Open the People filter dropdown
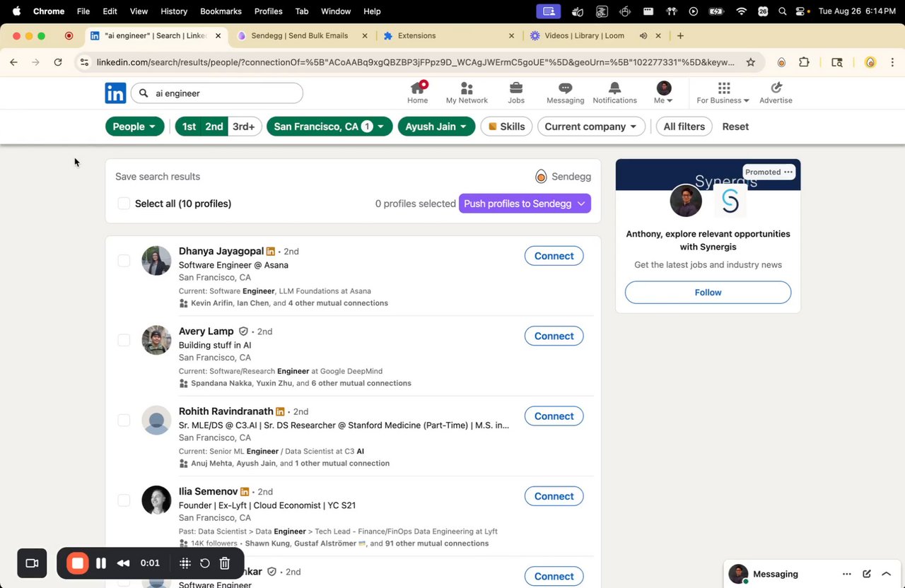 (135, 127)
